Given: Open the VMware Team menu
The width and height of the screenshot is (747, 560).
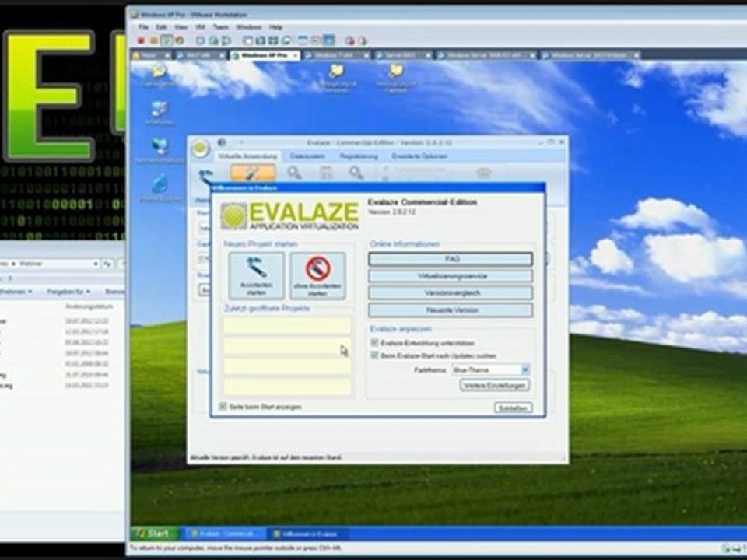Looking at the screenshot, I should (x=220, y=27).
